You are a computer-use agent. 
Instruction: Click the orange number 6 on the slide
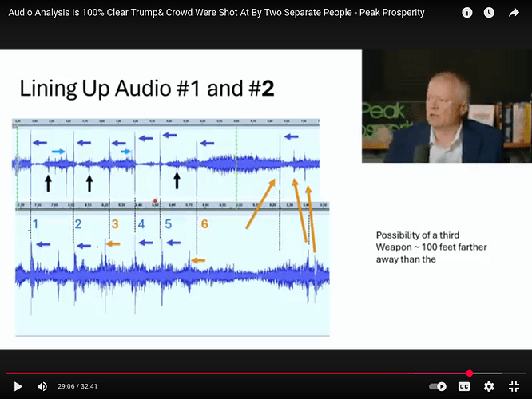(x=204, y=224)
